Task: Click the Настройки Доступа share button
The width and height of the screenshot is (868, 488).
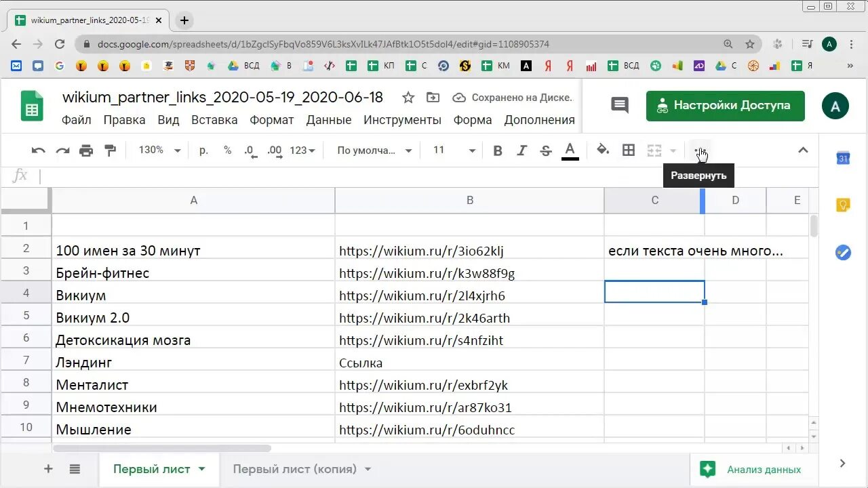Action: (x=726, y=106)
